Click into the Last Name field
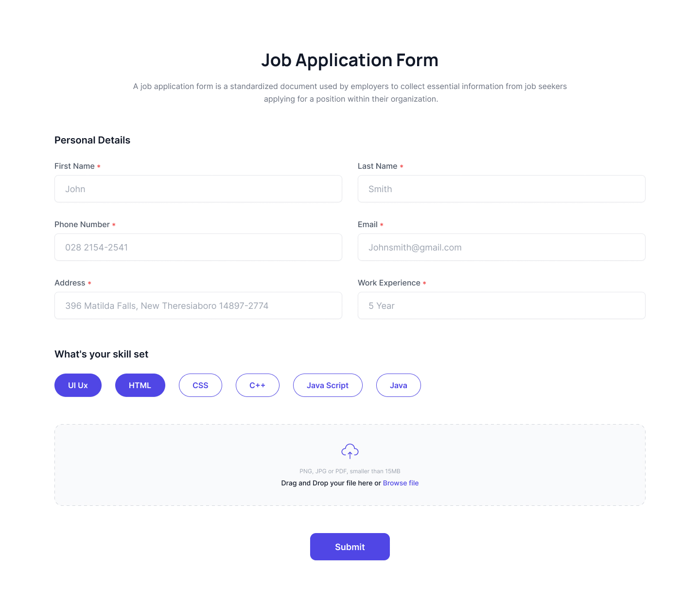700x607 pixels. coord(501,189)
